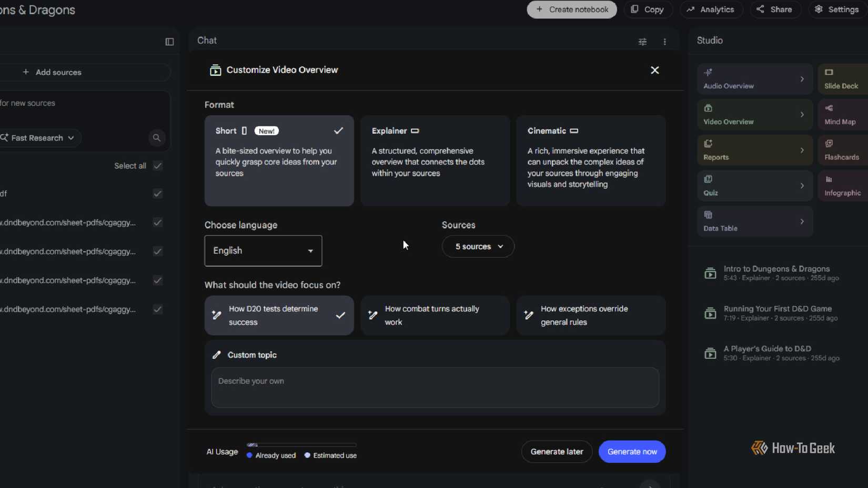The height and width of the screenshot is (488, 868).
Task: Click the Copy notebook icon
Action: coord(634,9)
